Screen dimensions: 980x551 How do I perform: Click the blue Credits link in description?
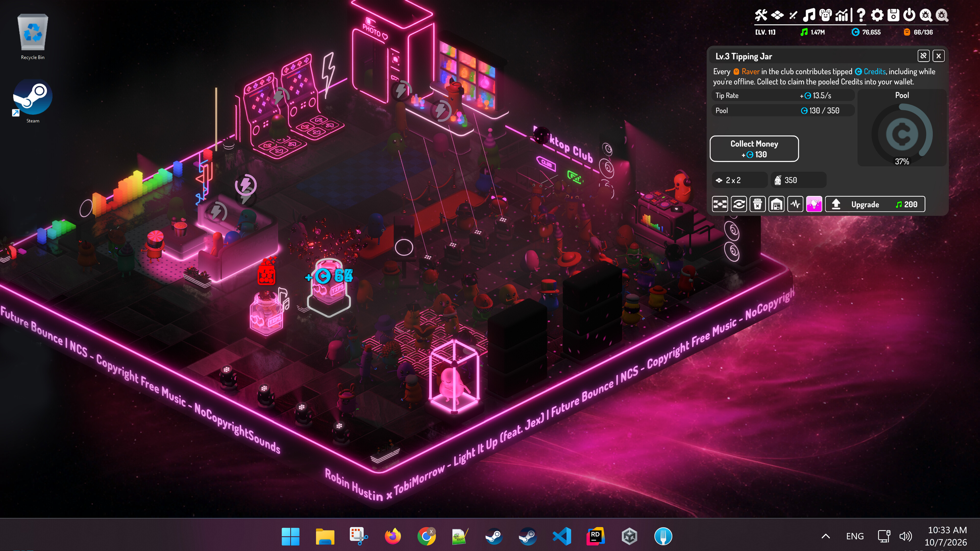871,71
